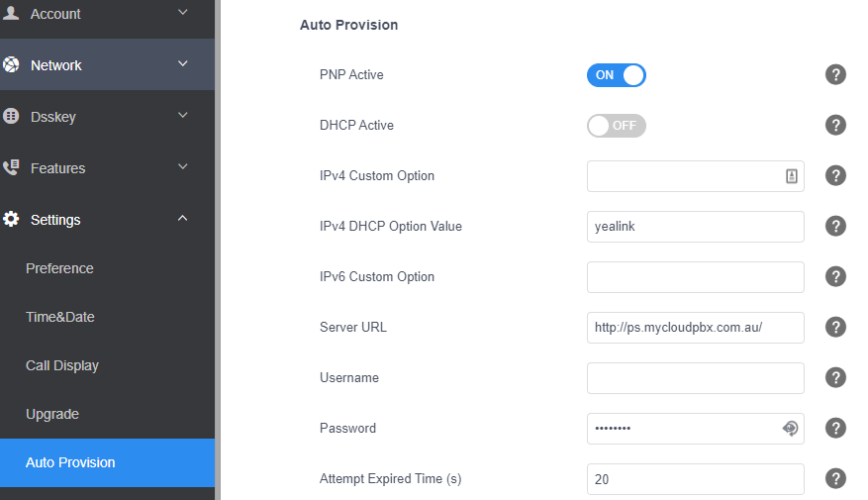
Task: Turn off the PNP Active switch
Action: tap(617, 75)
